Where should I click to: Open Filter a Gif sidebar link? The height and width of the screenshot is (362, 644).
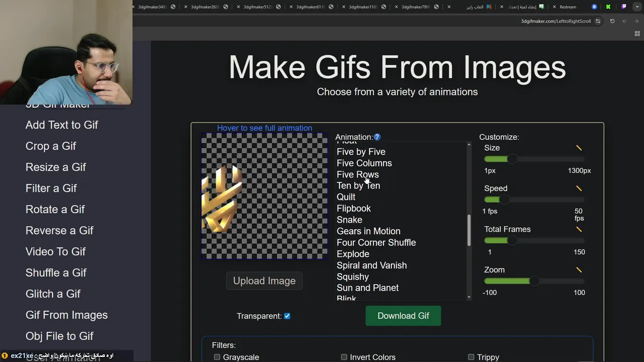[x=51, y=188]
